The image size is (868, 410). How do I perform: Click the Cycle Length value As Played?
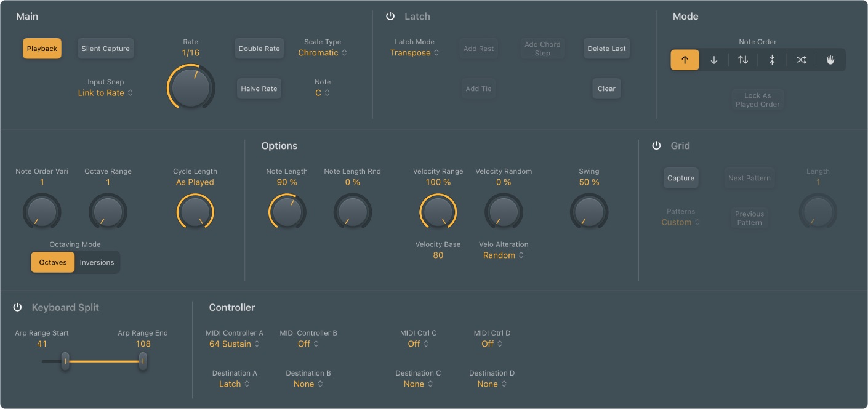click(x=195, y=183)
